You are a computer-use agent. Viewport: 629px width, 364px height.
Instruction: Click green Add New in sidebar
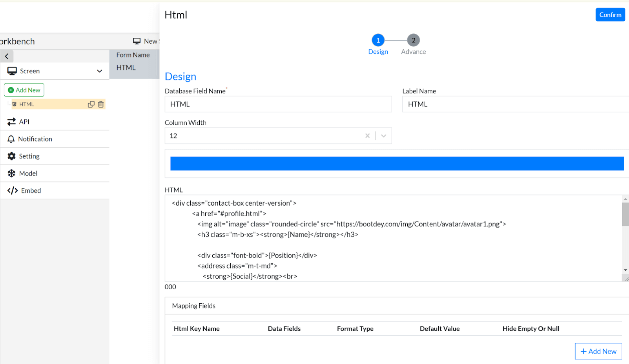click(24, 90)
